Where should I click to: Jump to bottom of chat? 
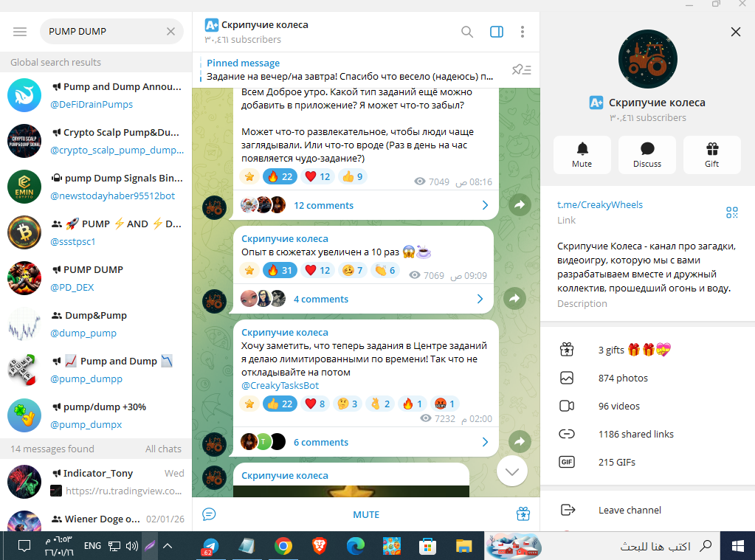coord(512,471)
